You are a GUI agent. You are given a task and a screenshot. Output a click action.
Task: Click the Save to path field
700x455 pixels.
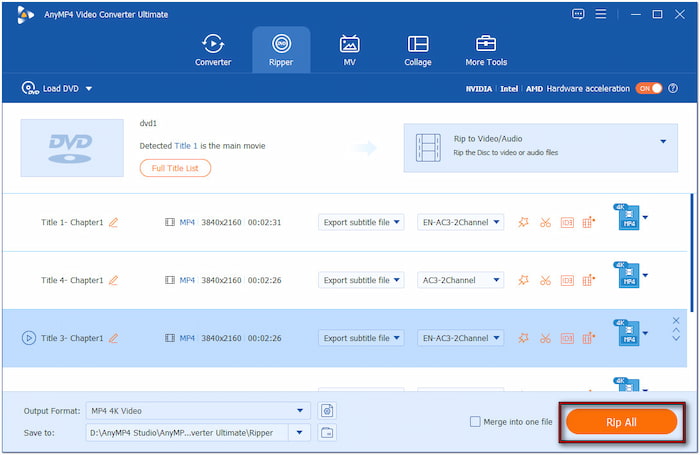click(x=187, y=433)
